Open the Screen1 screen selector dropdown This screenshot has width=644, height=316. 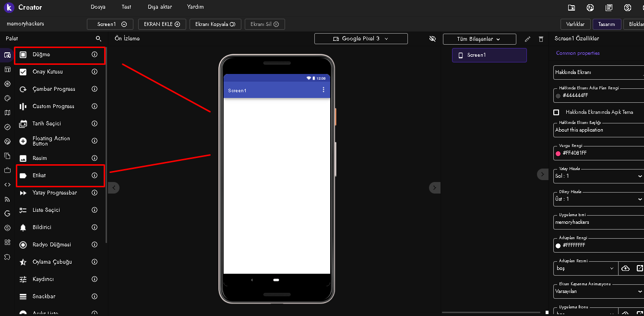click(110, 24)
